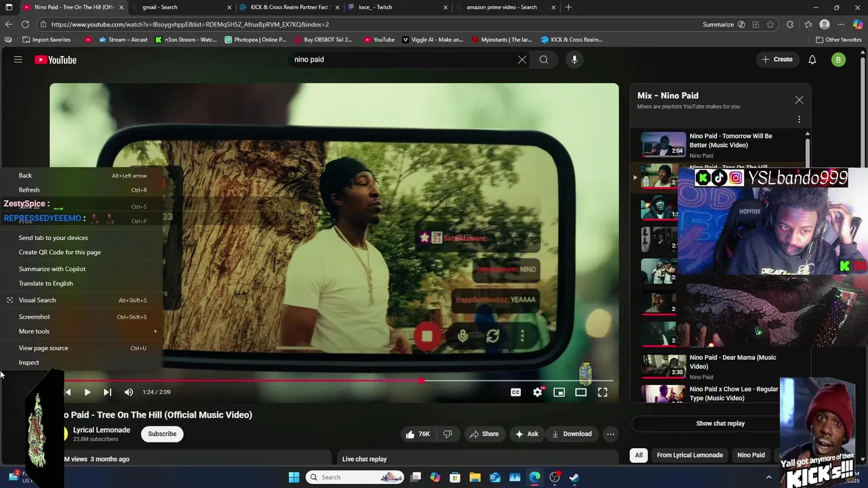
Task: Click the browser back arrow
Action: click(8, 24)
